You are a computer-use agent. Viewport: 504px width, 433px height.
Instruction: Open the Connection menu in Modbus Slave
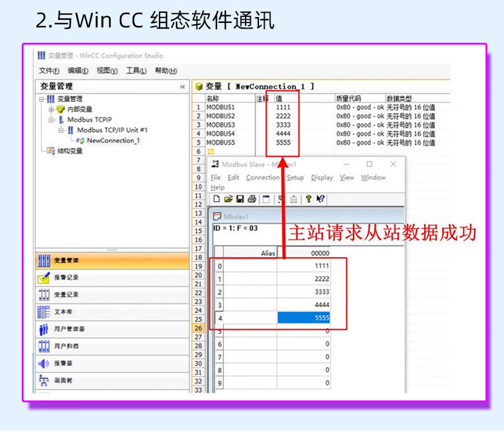[x=262, y=177]
